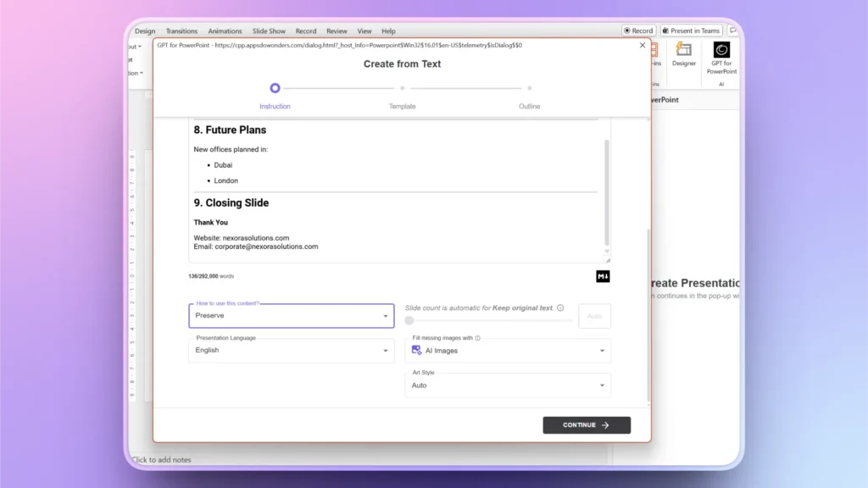Open the Animations ribbon tab
Image resolution: width=868 pixels, height=488 pixels.
225,31
